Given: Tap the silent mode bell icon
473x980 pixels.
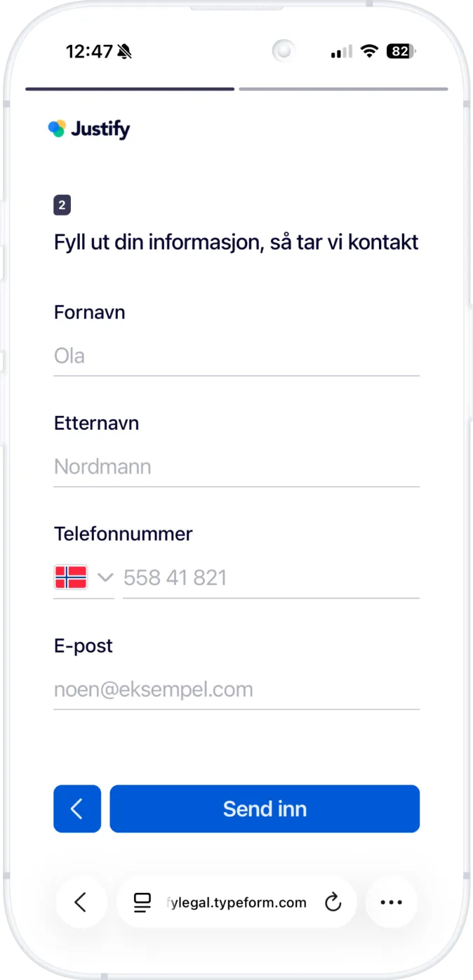Looking at the screenshot, I should pos(125,51).
